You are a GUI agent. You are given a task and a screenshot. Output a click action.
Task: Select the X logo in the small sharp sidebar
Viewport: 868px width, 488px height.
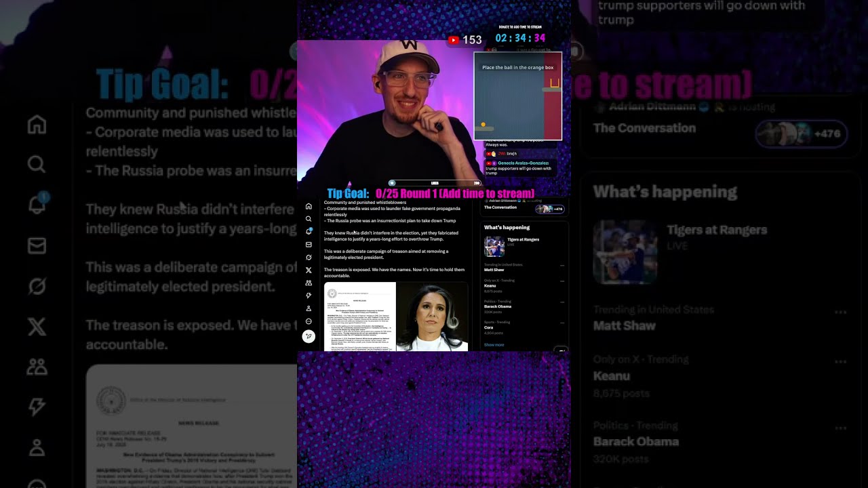click(309, 270)
